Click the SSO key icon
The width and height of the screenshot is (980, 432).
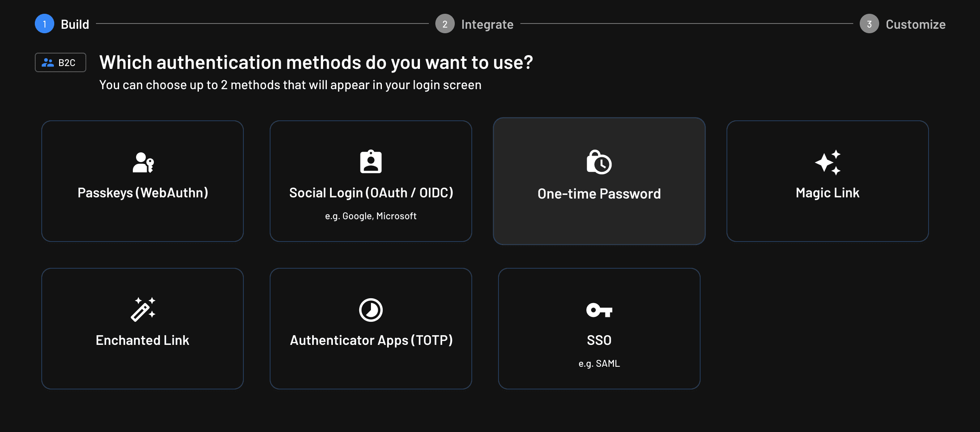599,310
